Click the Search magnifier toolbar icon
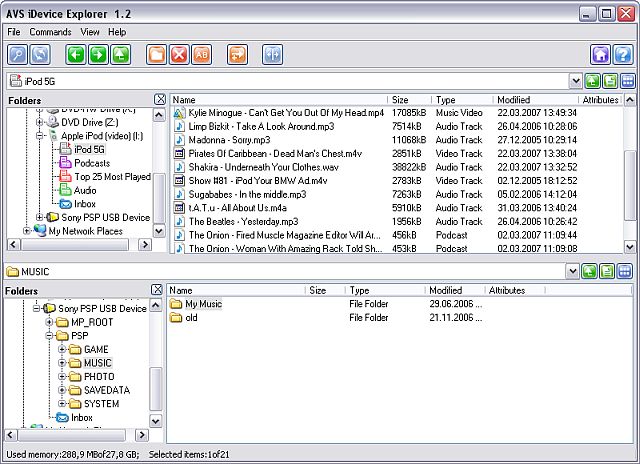Screen dimensions: 640x464 coord(18,55)
